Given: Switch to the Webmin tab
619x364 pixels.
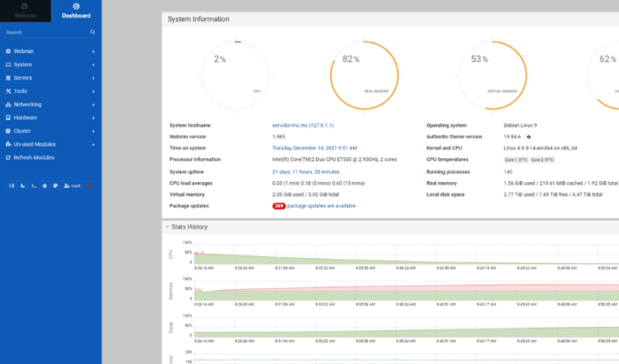Looking at the screenshot, I should click(x=25, y=11).
